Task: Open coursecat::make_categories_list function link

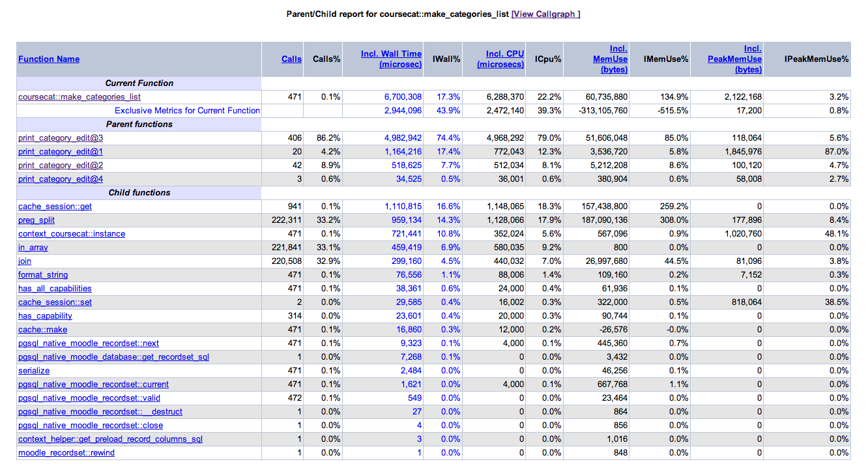Action: [x=80, y=96]
